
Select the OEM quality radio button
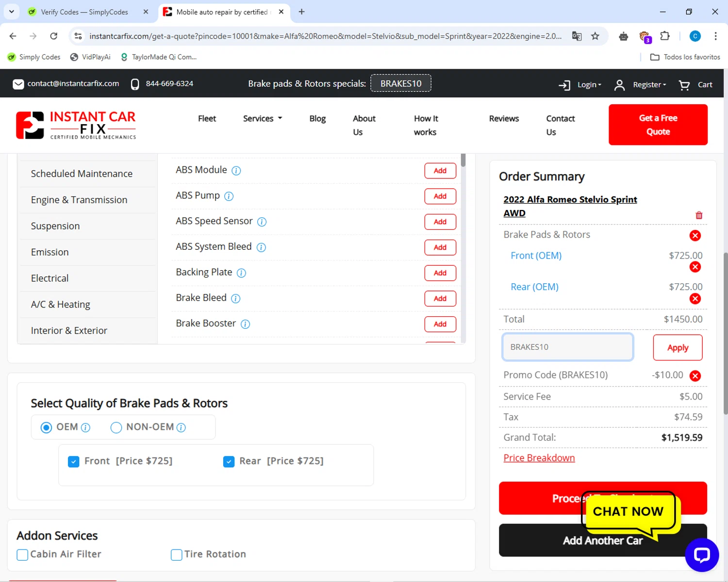tap(46, 428)
